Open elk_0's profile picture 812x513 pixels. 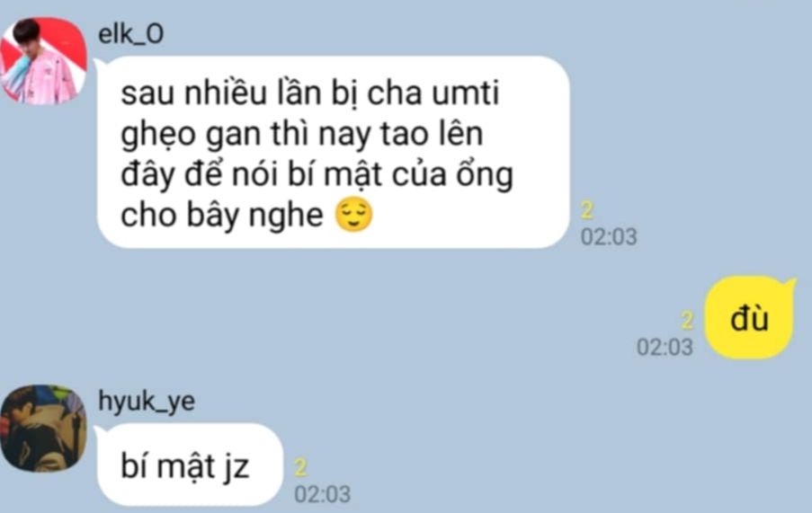(43, 61)
